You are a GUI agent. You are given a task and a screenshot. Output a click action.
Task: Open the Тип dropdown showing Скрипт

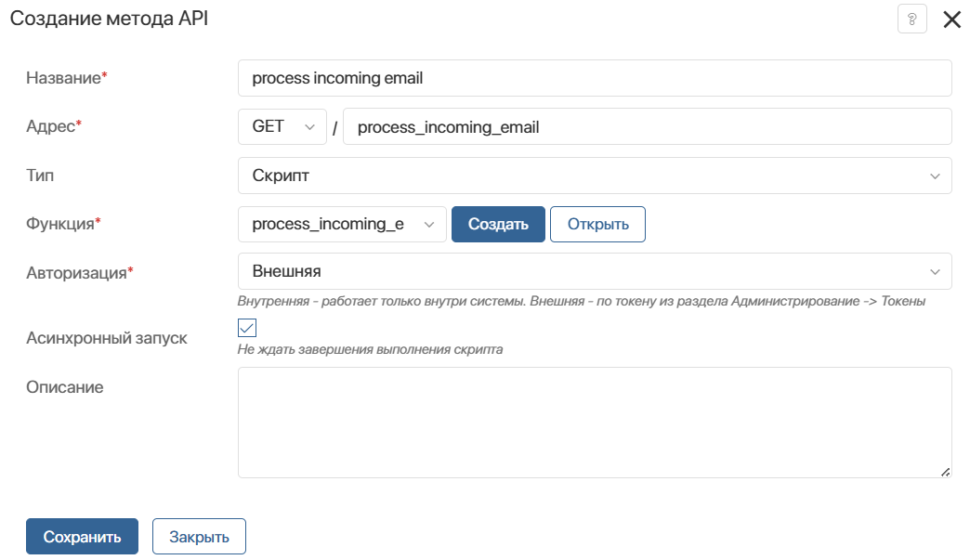(595, 176)
